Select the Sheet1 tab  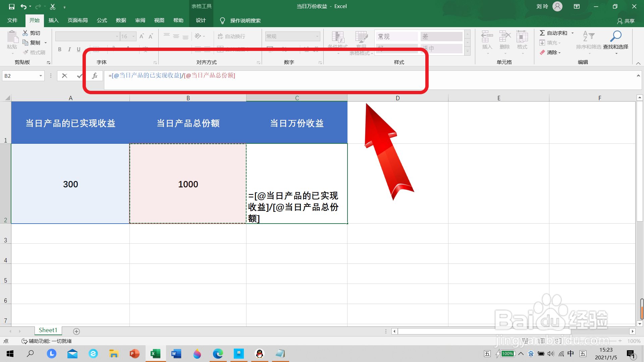point(48,330)
